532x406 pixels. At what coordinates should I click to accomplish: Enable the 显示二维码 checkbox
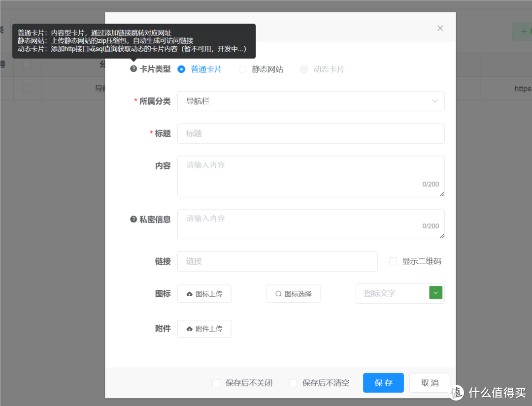[393, 261]
